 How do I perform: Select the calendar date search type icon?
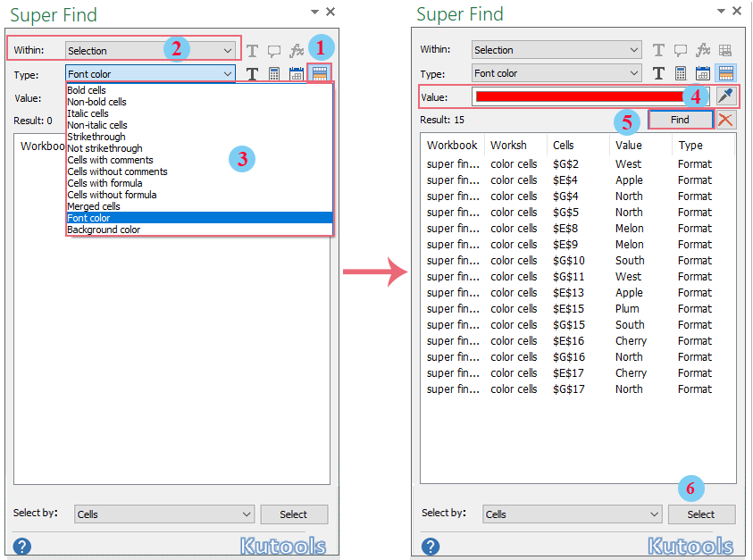tap(297, 75)
